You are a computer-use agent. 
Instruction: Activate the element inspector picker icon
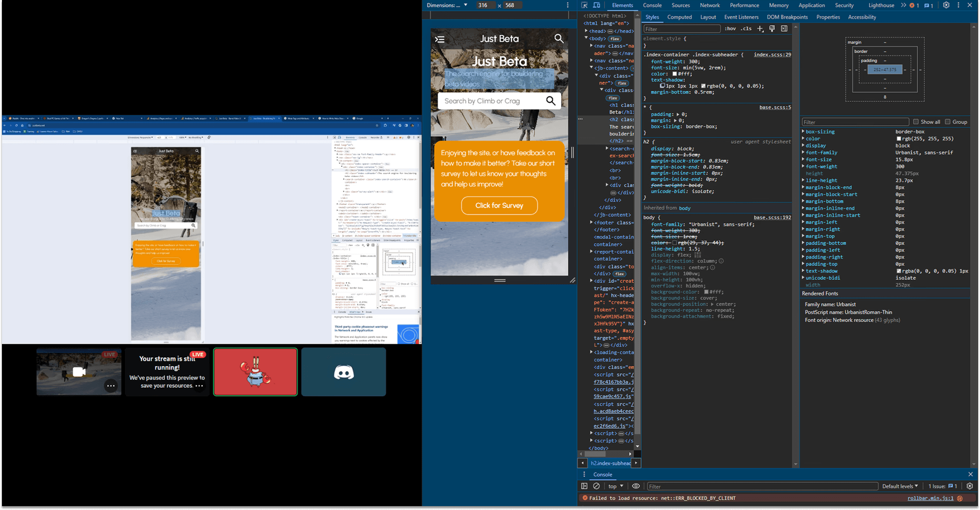(585, 5)
